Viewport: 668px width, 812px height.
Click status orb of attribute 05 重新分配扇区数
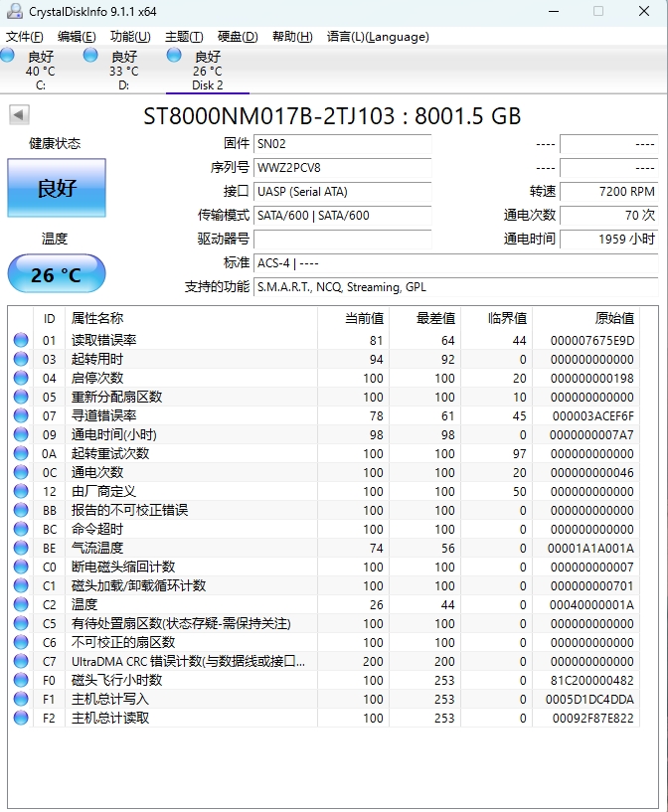click(x=21, y=397)
